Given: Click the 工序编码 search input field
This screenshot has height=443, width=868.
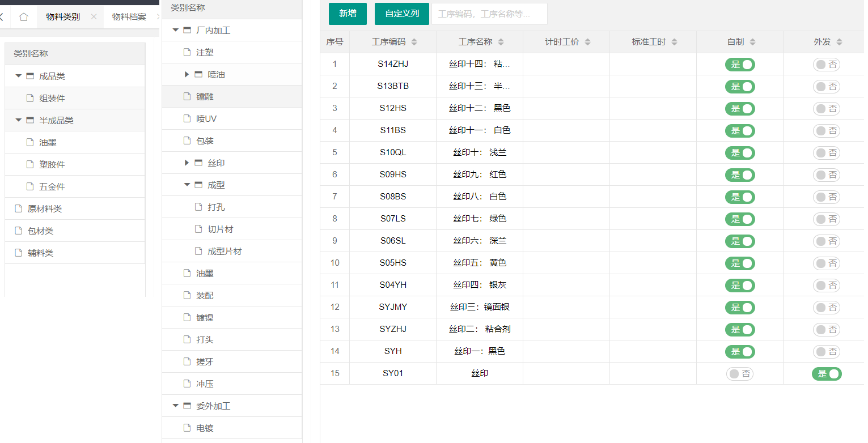Looking at the screenshot, I should tap(489, 14).
